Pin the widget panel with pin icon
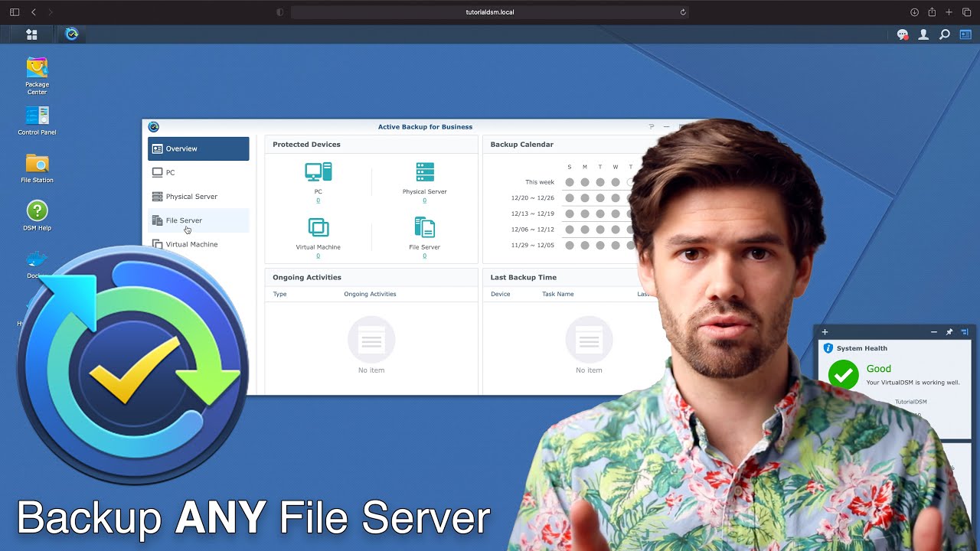The width and height of the screenshot is (980, 551). click(949, 332)
